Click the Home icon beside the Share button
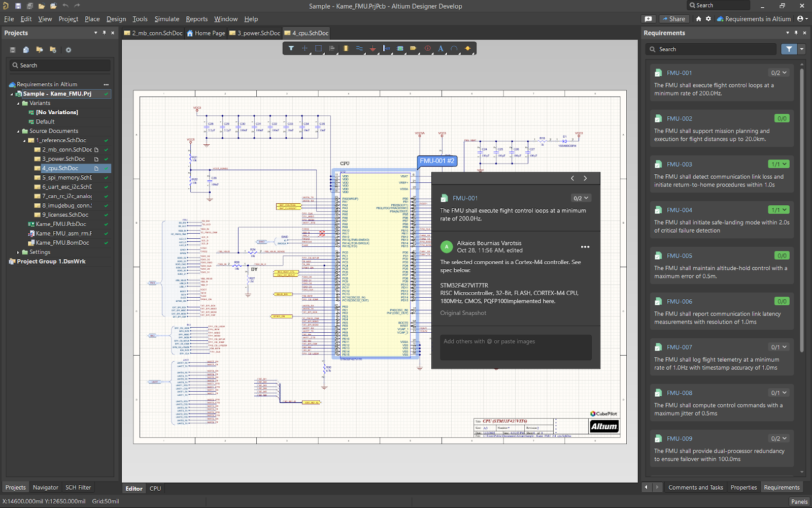This screenshot has width=812, height=508. point(699,19)
